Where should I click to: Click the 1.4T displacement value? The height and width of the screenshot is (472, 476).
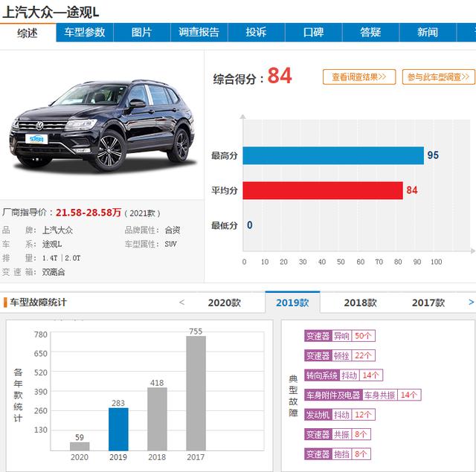[50, 258]
